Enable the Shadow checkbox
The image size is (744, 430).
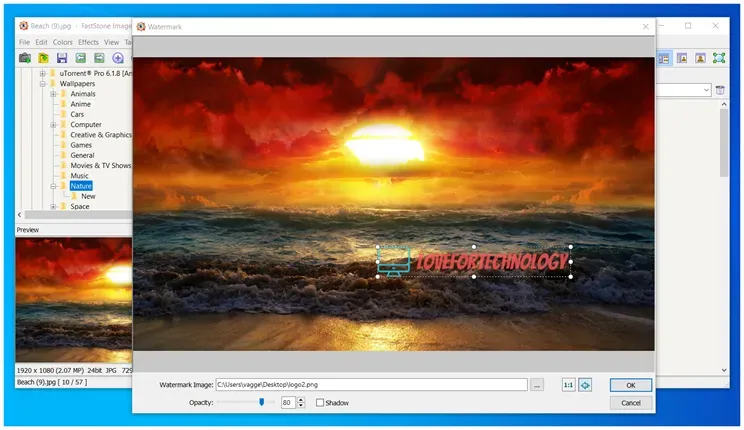coord(320,402)
